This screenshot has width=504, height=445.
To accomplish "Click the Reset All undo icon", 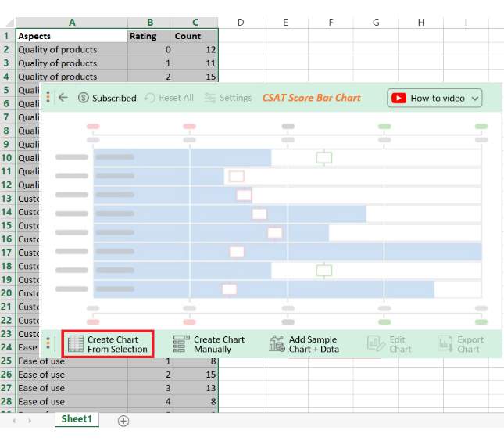I will (x=149, y=98).
